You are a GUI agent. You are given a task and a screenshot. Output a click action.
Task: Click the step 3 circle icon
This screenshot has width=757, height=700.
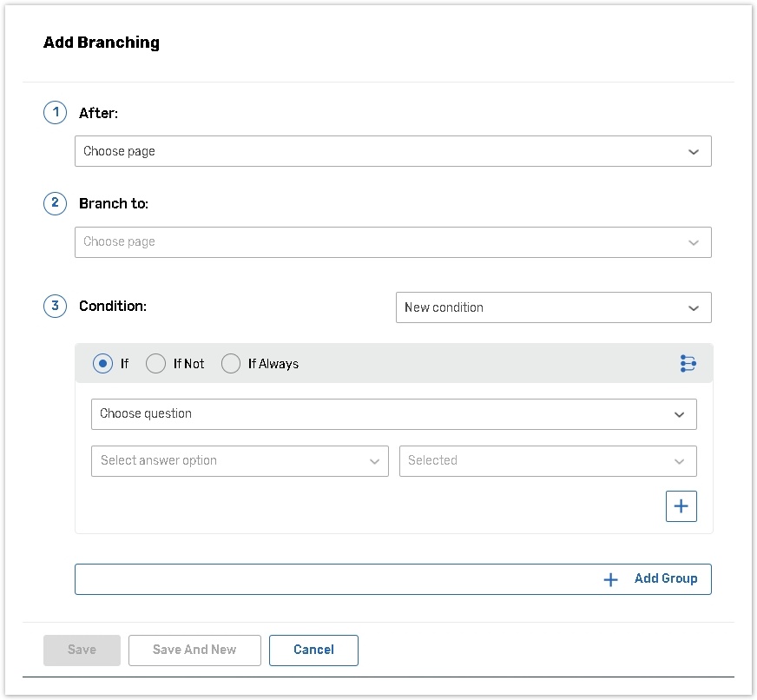[55, 306]
